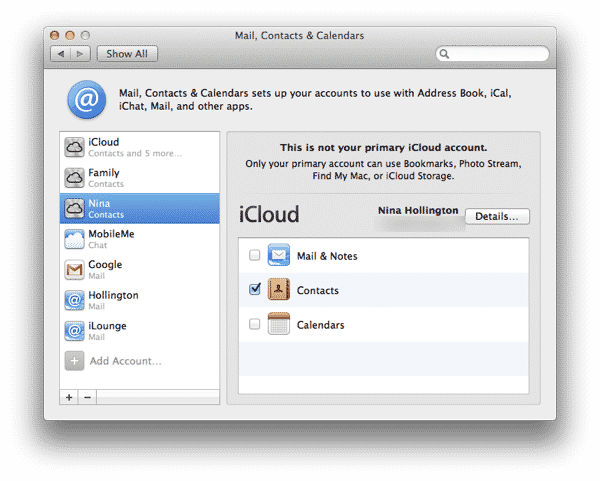Select the MobileMe account name
This screenshot has width=600, height=481.
point(111,234)
